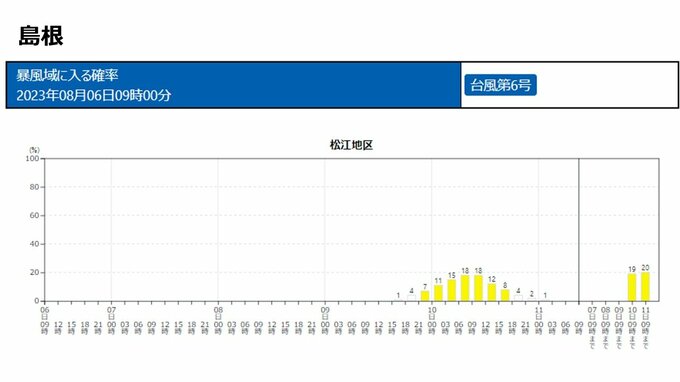Click the yellow bar labeled 11

tap(438, 293)
